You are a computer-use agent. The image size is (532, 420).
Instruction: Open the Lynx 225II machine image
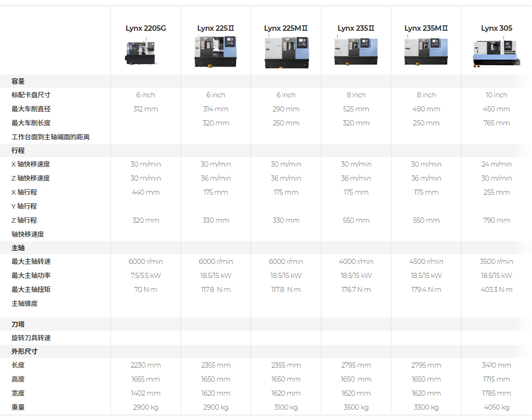[x=215, y=51]
